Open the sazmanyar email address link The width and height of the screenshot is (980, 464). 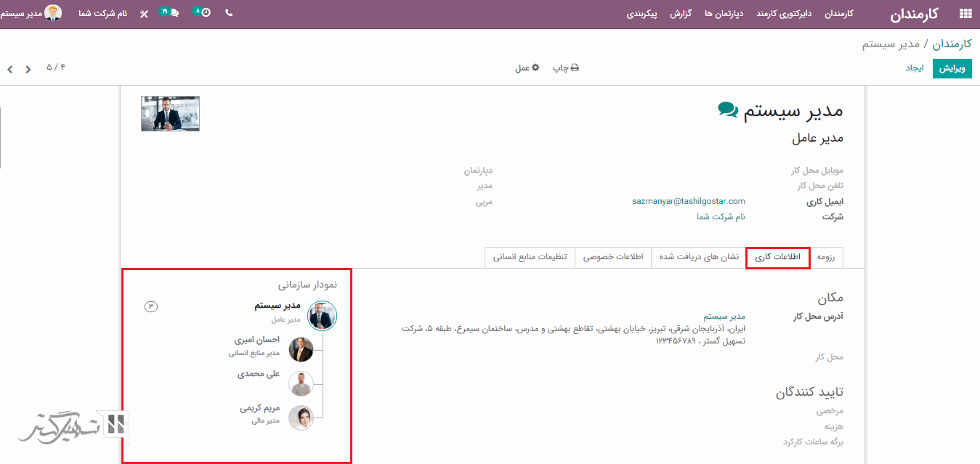click(688, 201)
